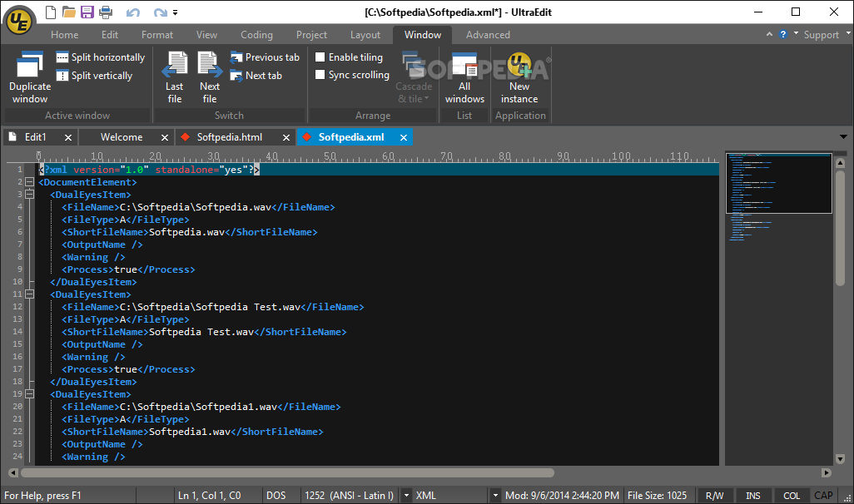Switch to Edit1 file tab
This screenshot has width=854, height=504.
pyautogui.click(x=35, y=137)
